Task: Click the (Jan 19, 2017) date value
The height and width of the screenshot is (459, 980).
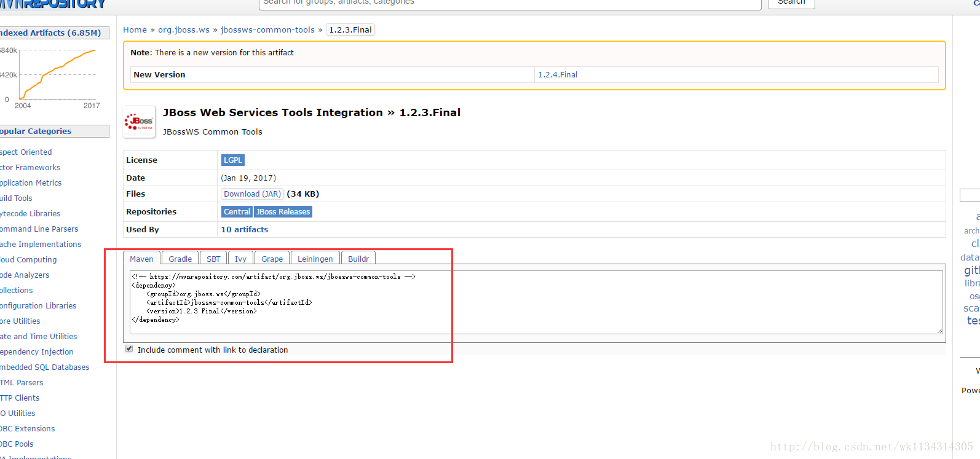Action: (248, 178)
